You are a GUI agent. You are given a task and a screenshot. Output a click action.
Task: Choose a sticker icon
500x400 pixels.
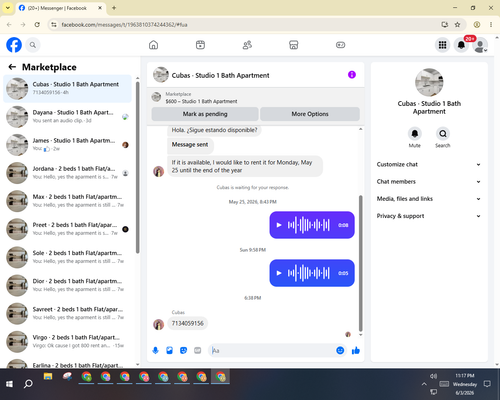[x=183, y=350]
